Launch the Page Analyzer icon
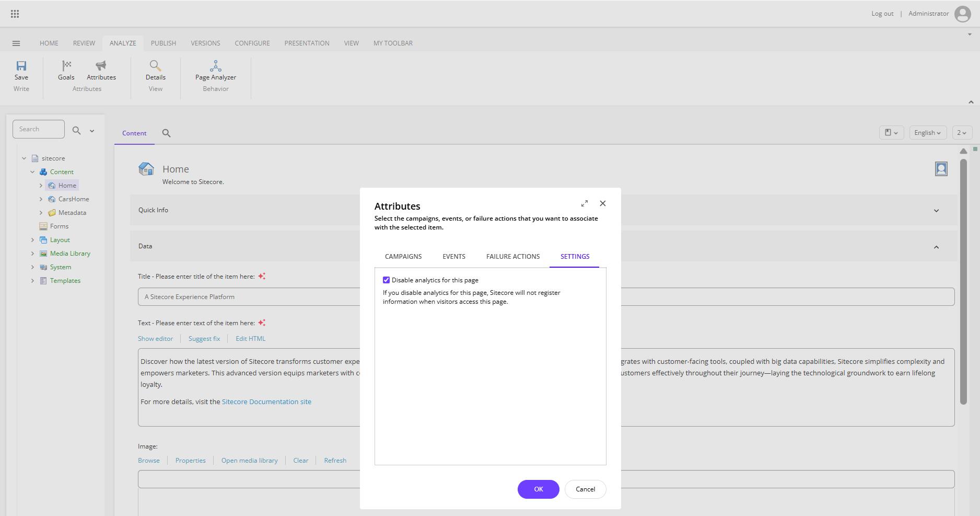Image resolution: width=980 pixels, height=516 pixels. [216, 65]
